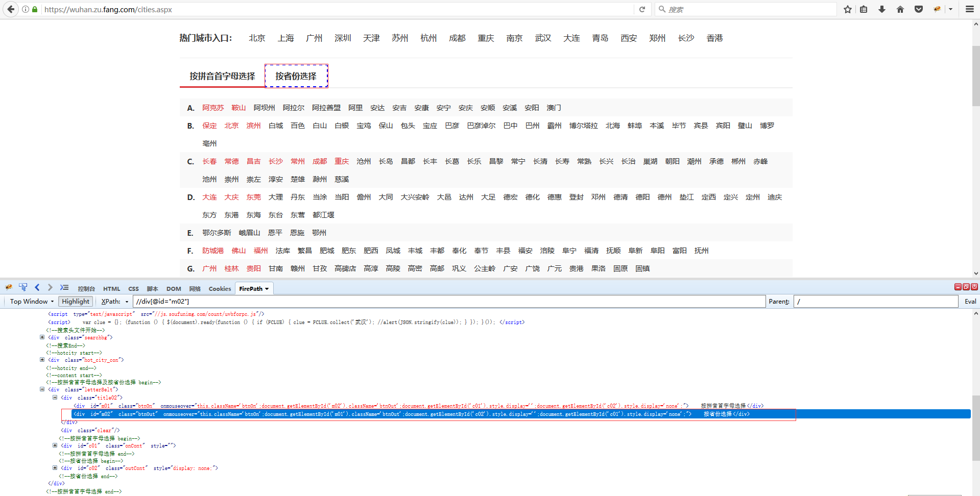Viewport: 980px width, 496px height.
Task: Open the bookmarks list icon
Action: tap(864, 9)
